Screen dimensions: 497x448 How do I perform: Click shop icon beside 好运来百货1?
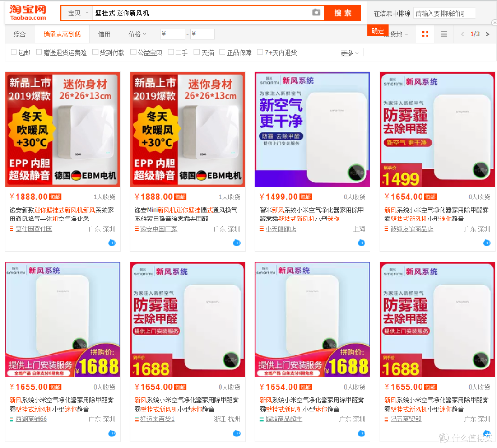tap(137, 419)
